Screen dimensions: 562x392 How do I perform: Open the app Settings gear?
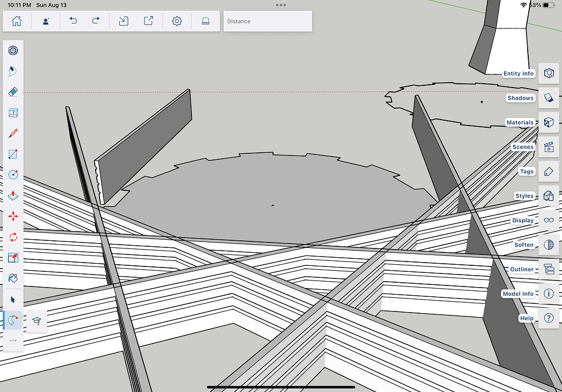click(177, 21)
